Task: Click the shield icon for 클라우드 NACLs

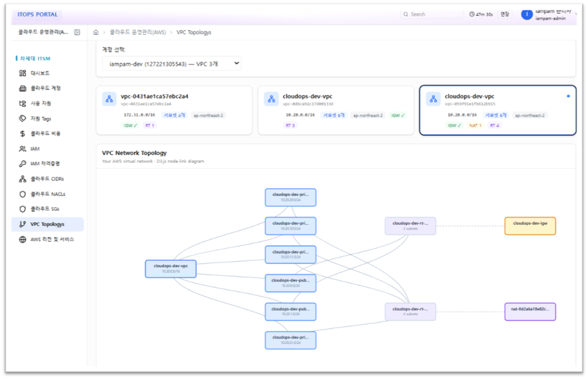Action: (x=23, y=194)
